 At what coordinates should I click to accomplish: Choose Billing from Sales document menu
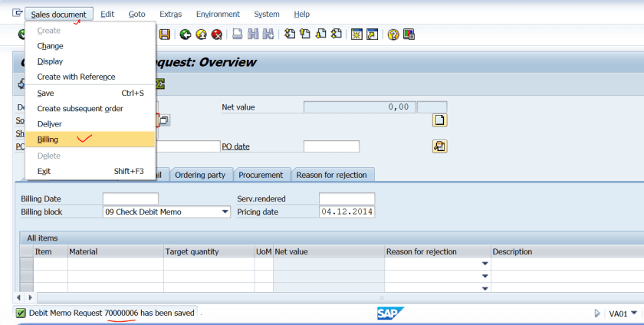tap(48, 140)
